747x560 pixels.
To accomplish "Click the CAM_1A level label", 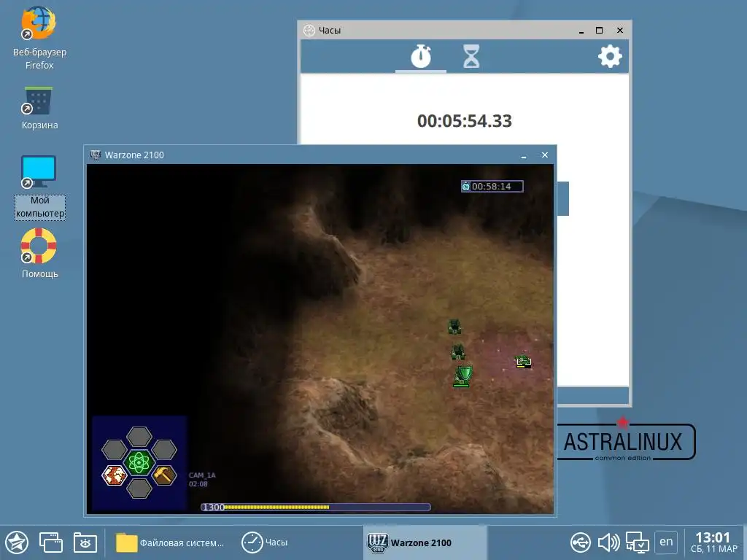I will (202, 475).
